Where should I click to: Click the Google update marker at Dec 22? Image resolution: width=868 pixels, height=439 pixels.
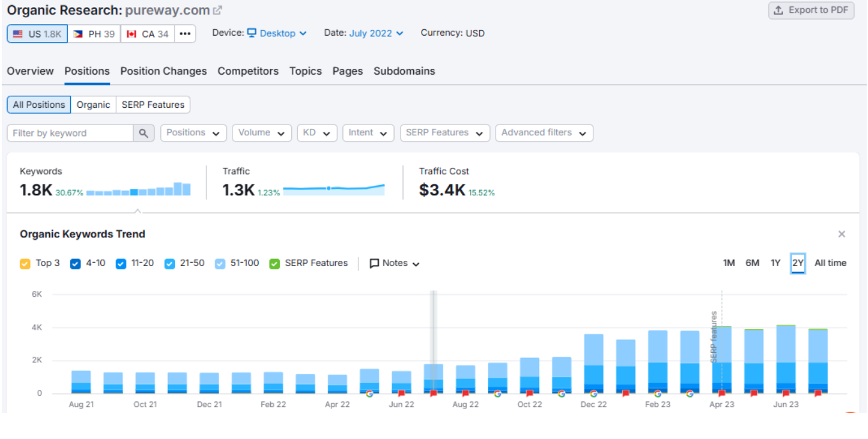pyautogui.click(x=593, y=394)
